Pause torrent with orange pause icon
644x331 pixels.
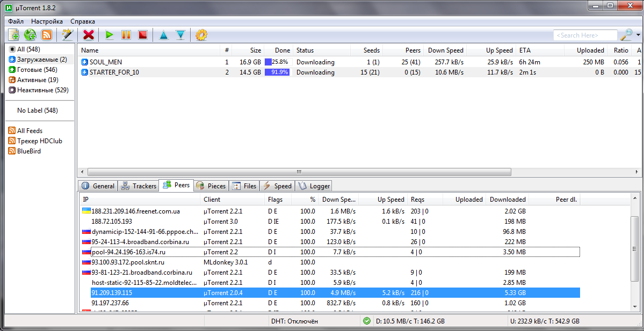[x=126, y=35]
